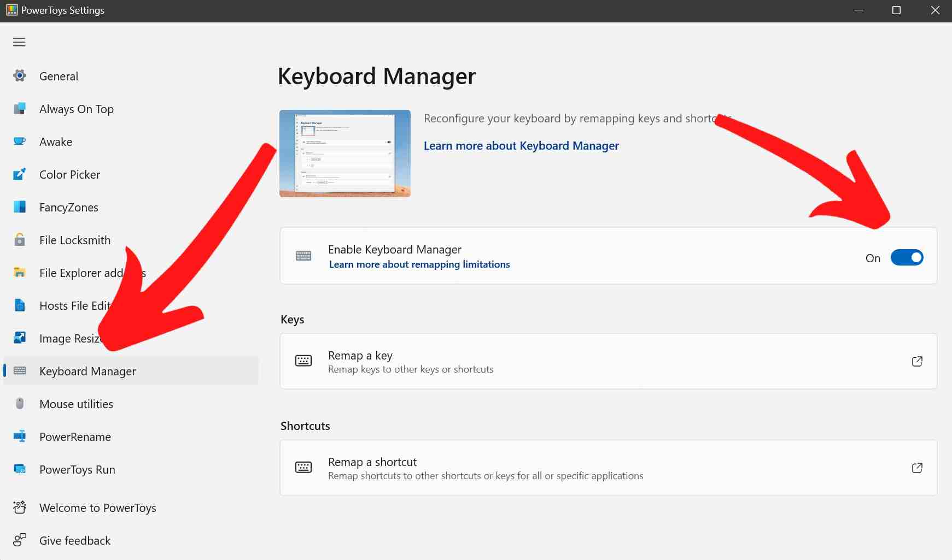Click the On label beside the toggle
This screenshot has width=952, height=560.
(873, 258)
